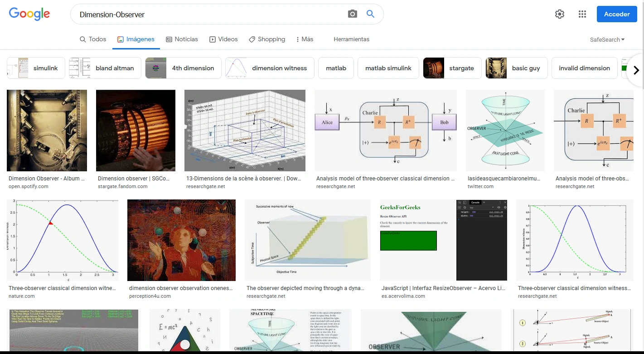This screenshot has height=354, width=644.
Task: Open the Google apps grid icon
Action: [582, 14]
